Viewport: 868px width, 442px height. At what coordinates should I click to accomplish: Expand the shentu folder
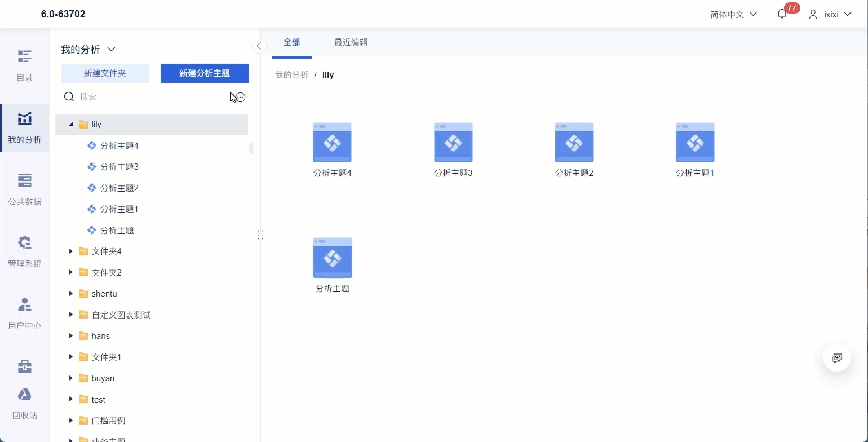(x=70, y=293)
